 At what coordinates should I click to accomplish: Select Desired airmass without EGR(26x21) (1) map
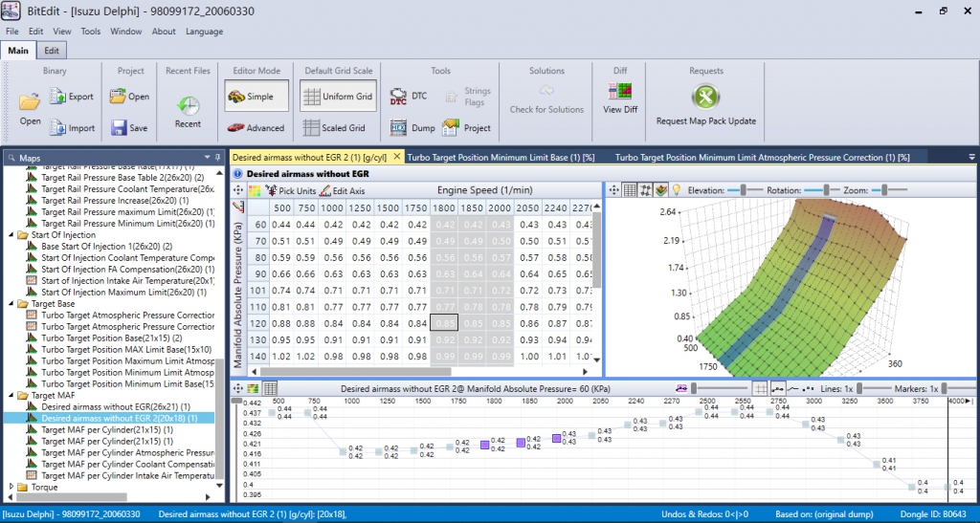click(x=116, y=407)
